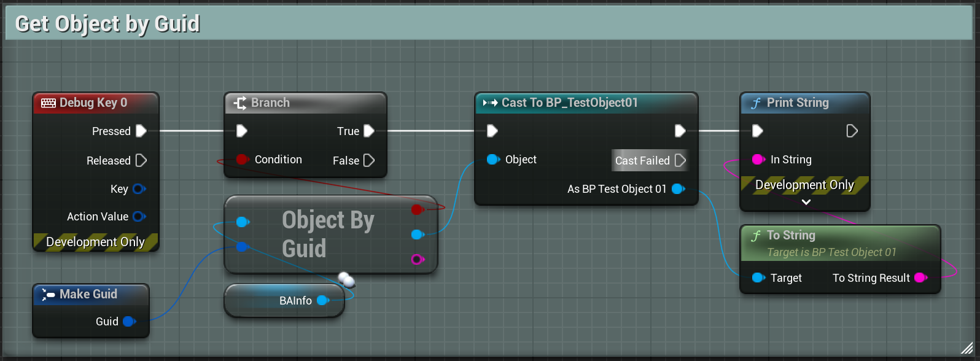
Task: Click the Pressed exec pin on Debug Key 0
Action: point(141,131)
